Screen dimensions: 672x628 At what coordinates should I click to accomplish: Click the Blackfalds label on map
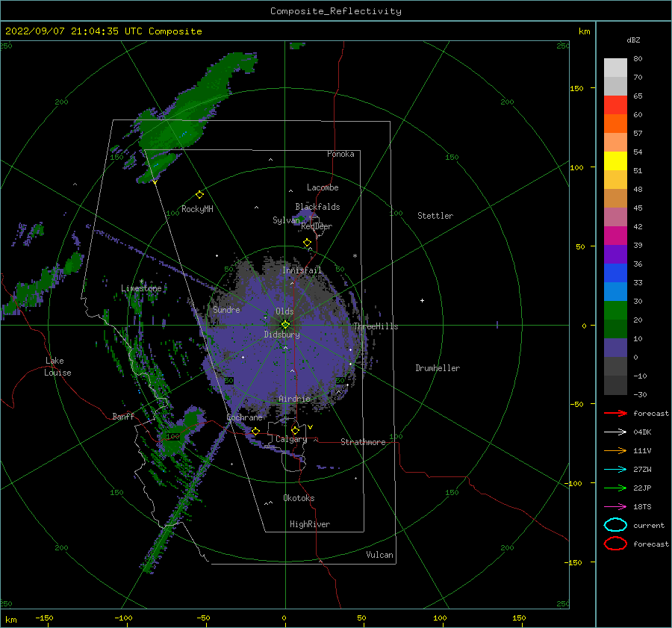(x=317, y=207)
